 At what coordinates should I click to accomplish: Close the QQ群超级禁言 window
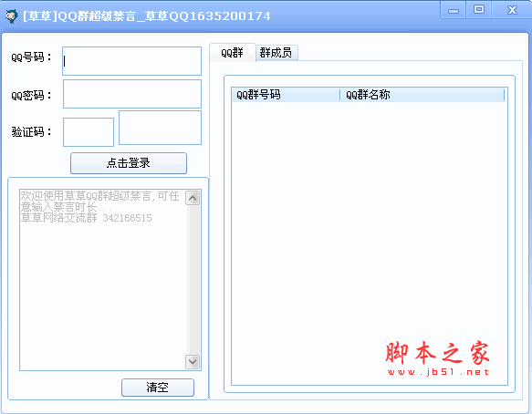coord(512,9)
